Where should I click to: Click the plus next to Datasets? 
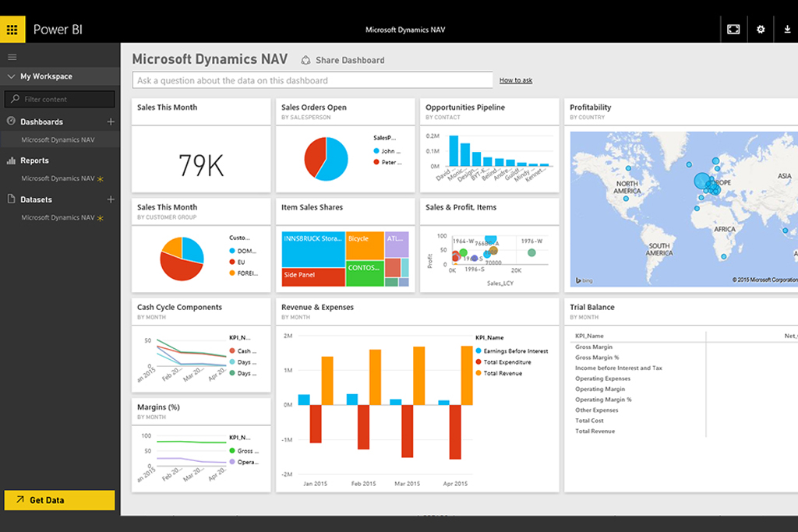pyautogui.click(x=111, y=199)
